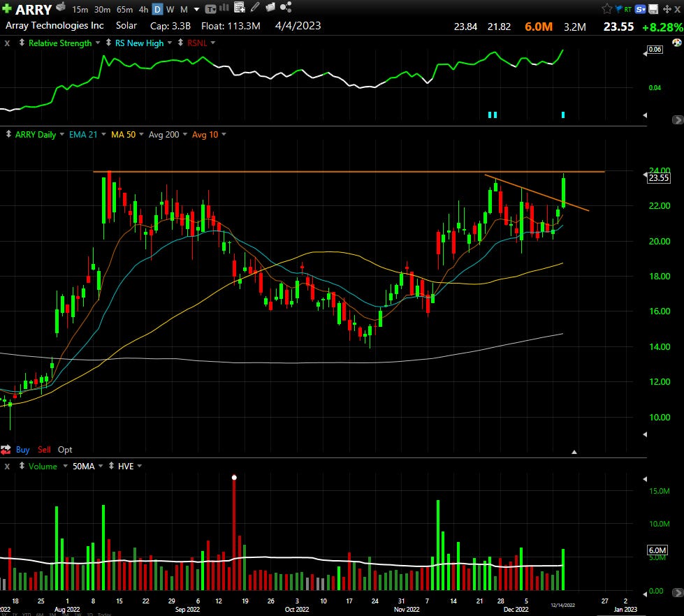Viewport: 684px width, 616px height.
Task: Open Volume indicator dropdown
Action: [x=66, y=466]
